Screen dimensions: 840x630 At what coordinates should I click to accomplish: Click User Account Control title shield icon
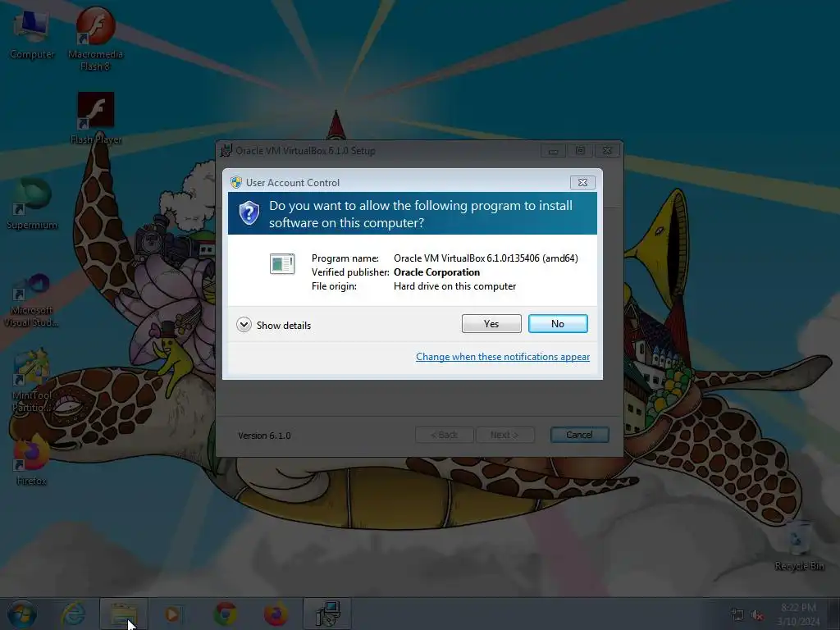pyautogui.click(x=235, y=182)
